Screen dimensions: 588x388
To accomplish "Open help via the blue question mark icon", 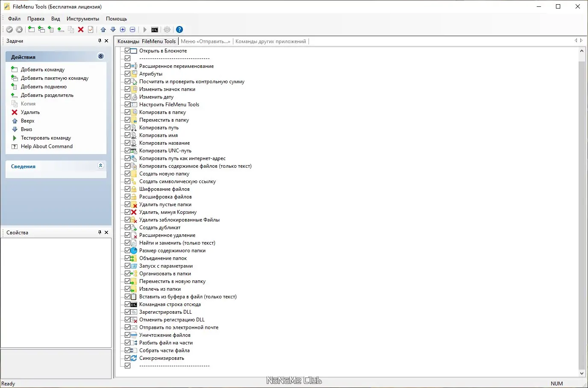I will tap(179, 29).
